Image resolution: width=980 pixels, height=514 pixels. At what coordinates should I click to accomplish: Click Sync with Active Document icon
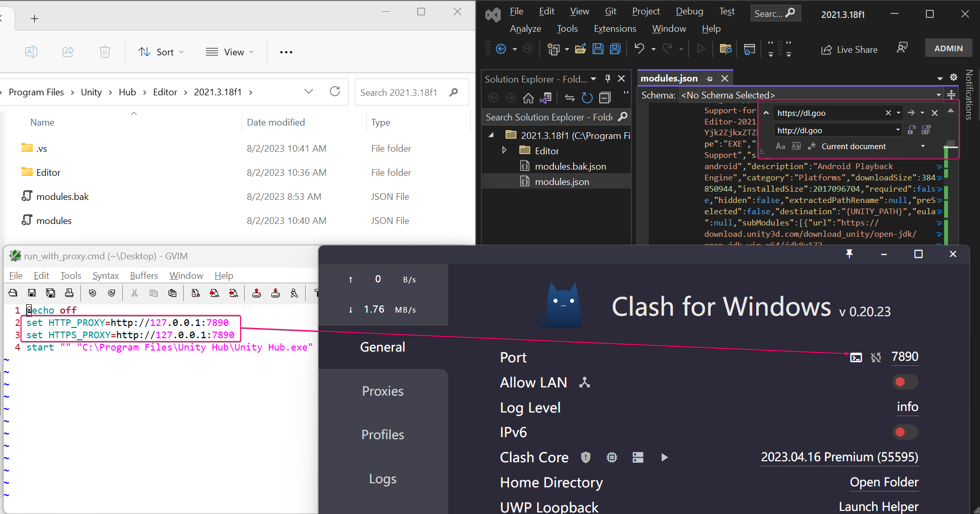point(570,98)
